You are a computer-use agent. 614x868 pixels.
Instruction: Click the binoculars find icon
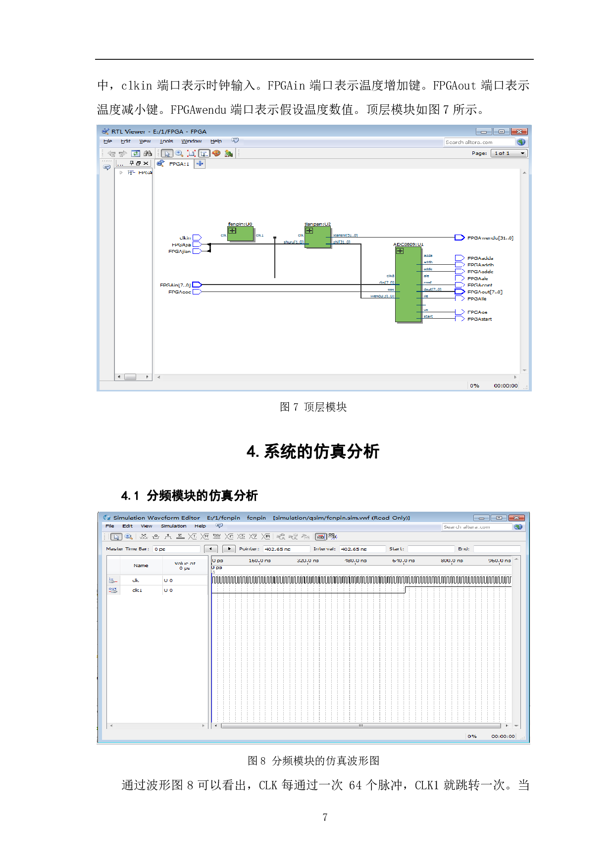tap(148, 153)
